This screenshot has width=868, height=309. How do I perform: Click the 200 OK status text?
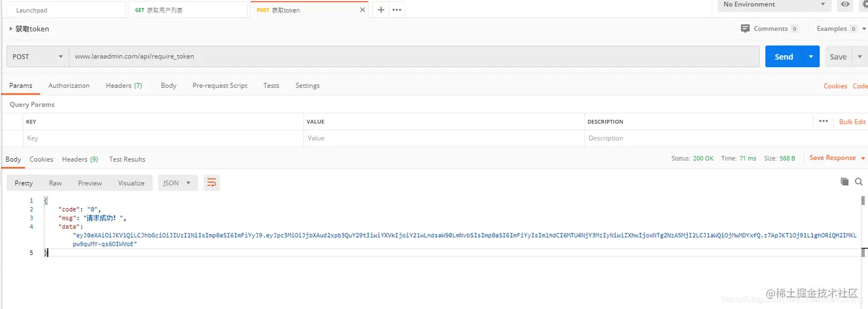pos(703,158)
